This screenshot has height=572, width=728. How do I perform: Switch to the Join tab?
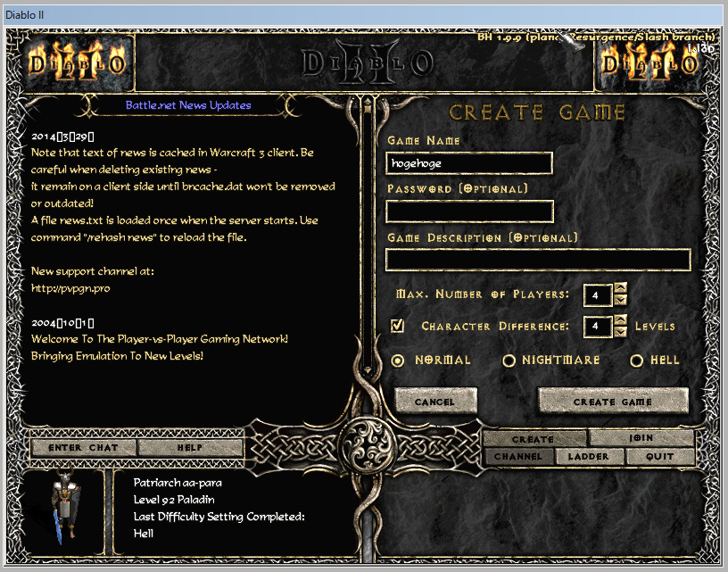tap(641, 438)
